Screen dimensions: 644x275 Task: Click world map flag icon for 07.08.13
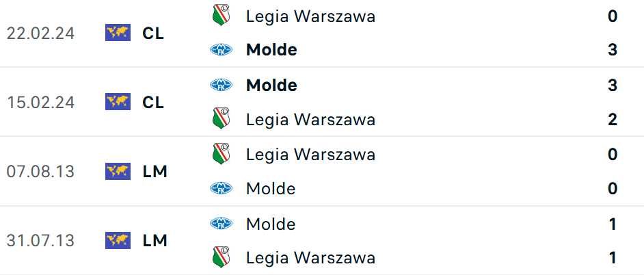click(118, 171)
